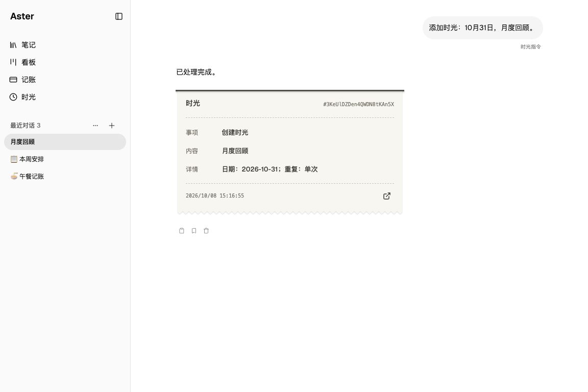
Task: Click the 时光指令 label under message
Action: [531, 47]
